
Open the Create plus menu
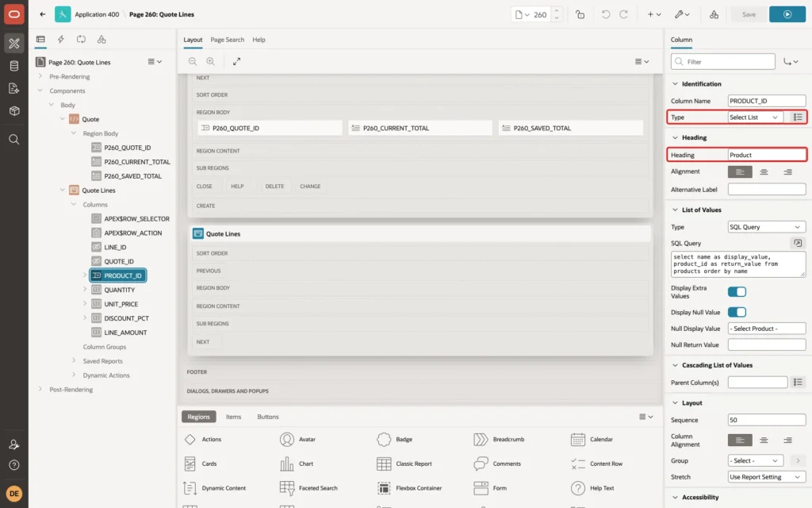point(654,14)
